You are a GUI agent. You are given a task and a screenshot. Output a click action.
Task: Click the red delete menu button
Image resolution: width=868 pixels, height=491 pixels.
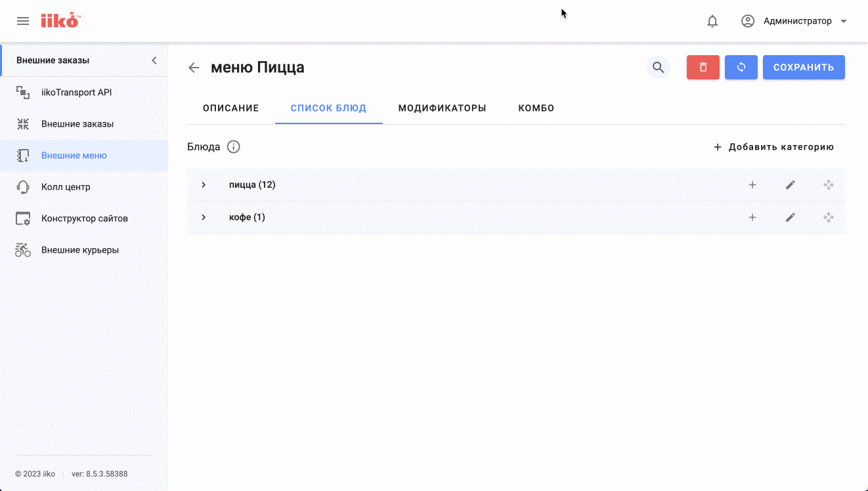click(703, 68)
